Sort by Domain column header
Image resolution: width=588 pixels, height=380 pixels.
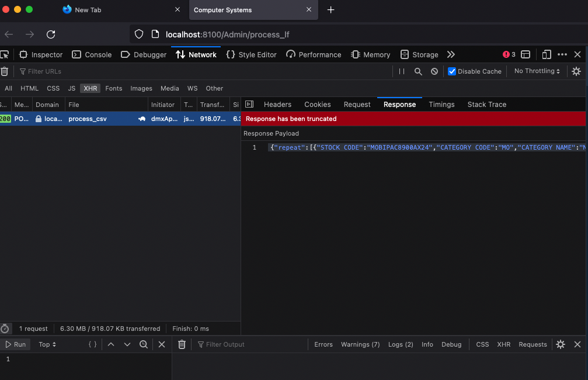[x=48, y=105]
